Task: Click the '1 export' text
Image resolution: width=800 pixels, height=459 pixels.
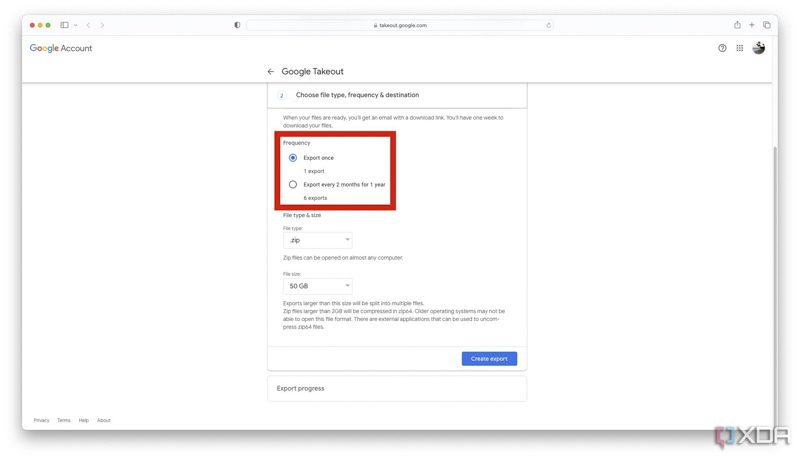Action: (314, 171)
